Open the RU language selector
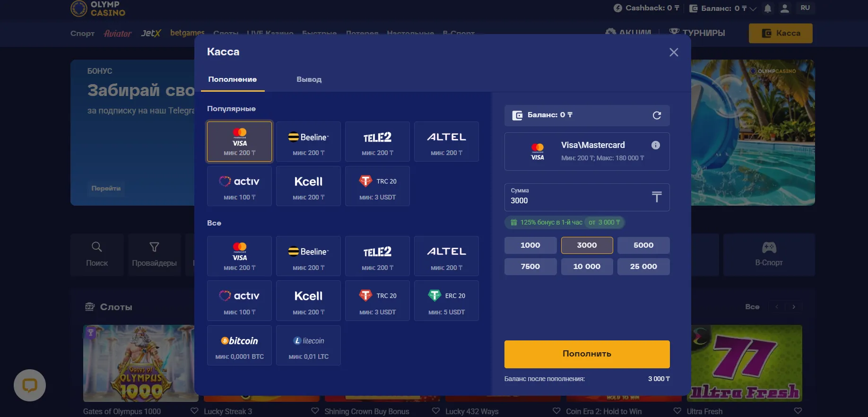 pyautogui.click(x=805, y=8)
